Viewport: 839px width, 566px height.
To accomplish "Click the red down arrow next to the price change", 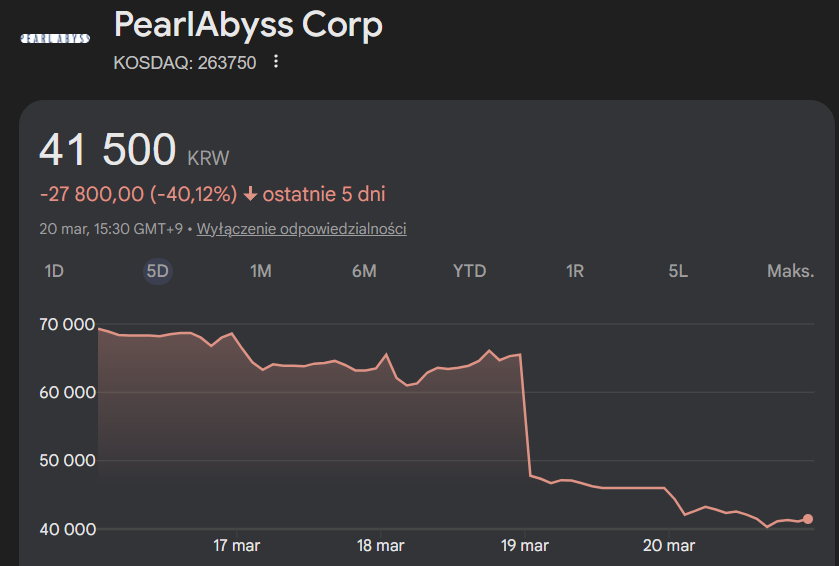I will (x=250, y=194).
